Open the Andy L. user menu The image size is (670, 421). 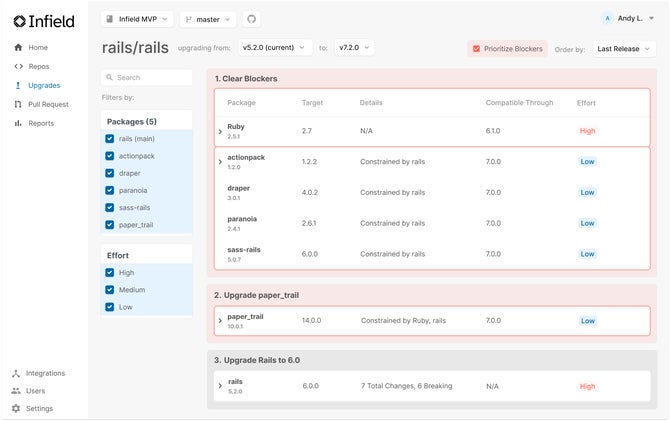(x=627, y=18)
